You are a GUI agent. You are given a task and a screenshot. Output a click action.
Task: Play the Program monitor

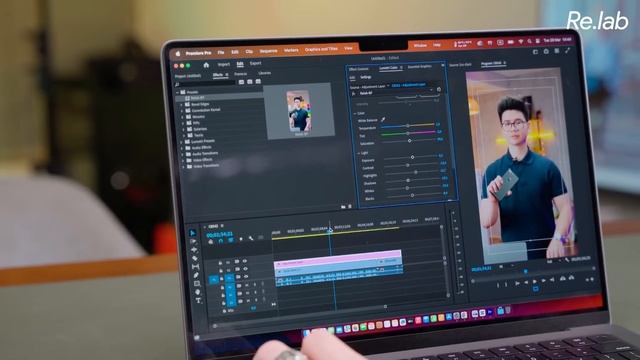(x=535, y=281)
